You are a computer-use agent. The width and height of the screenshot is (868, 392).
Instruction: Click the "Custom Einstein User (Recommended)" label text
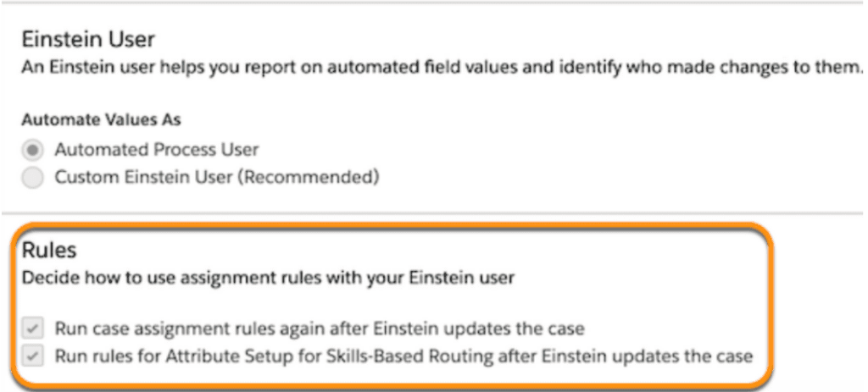pos(216,178)
